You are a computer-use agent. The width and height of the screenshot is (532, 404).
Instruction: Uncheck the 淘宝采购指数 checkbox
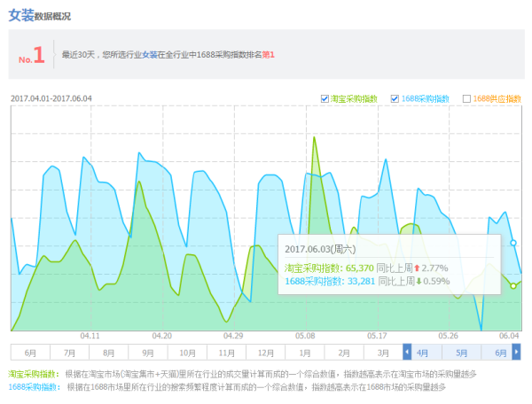[x=324, y=98]
